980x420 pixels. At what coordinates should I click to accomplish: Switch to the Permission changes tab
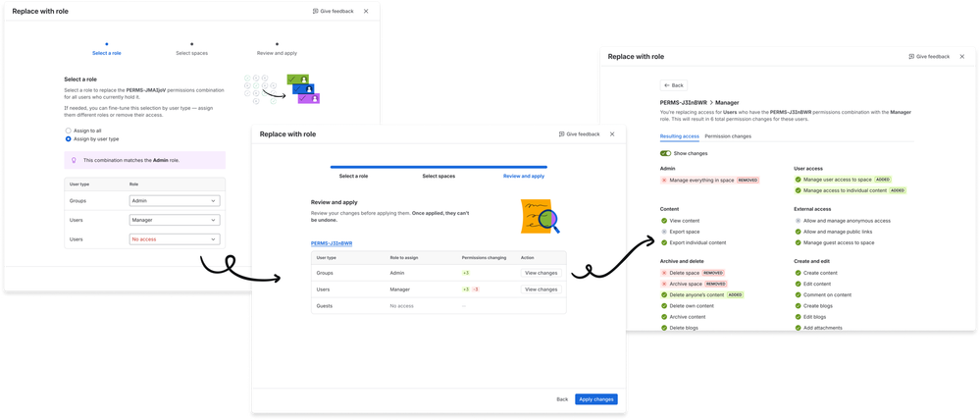coord(728,136)
